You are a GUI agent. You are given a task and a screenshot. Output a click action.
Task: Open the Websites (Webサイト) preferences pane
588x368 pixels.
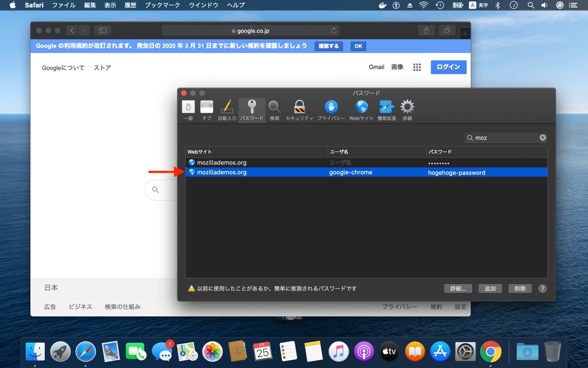[x=361, y=110]
